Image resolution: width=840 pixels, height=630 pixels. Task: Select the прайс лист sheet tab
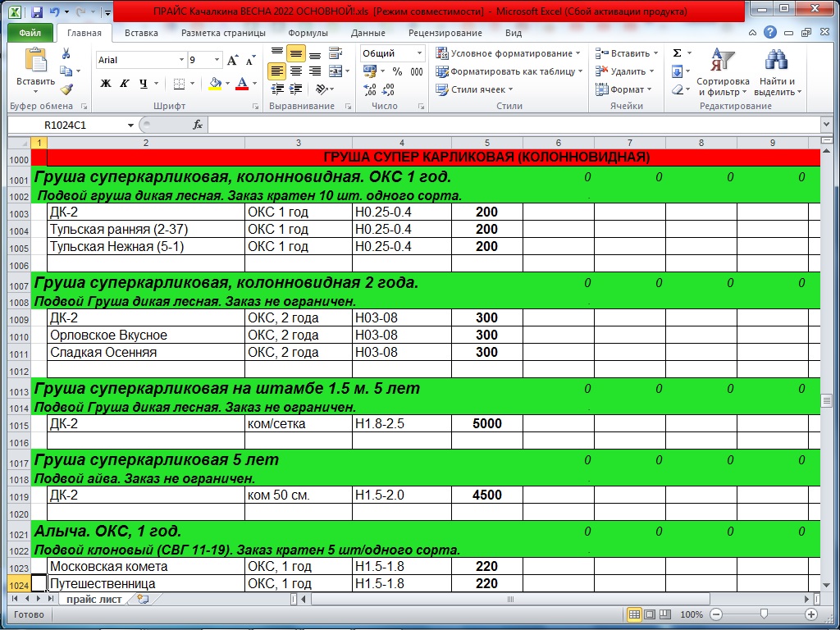click(94, 599)
